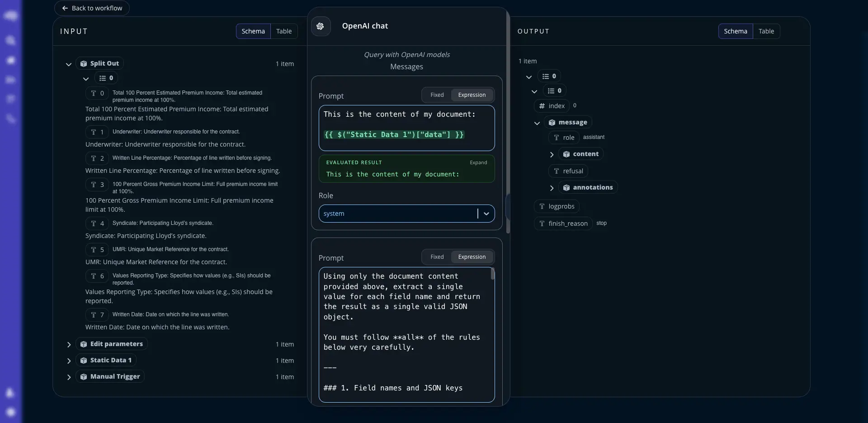Switch the first Prompt to Fixed mode
868x423 pixels.
[437, 95]
